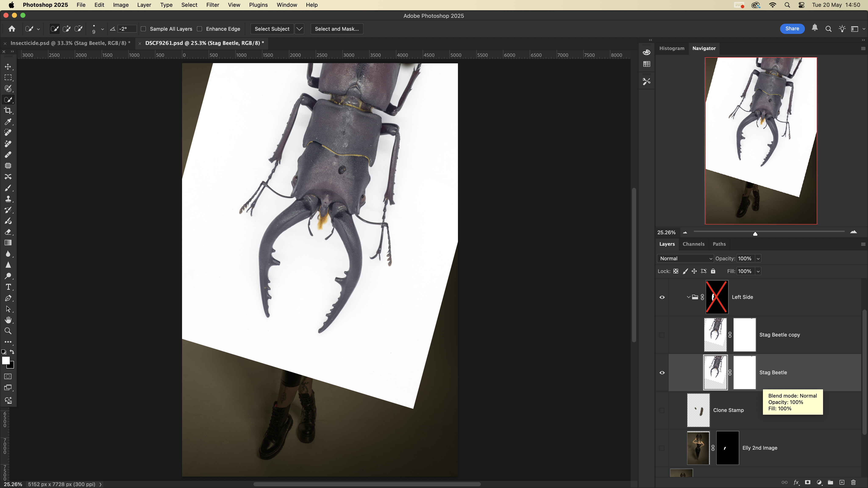Open the layer Opacity dropdown arrow
868x488 pixels.
coord(758,258)
